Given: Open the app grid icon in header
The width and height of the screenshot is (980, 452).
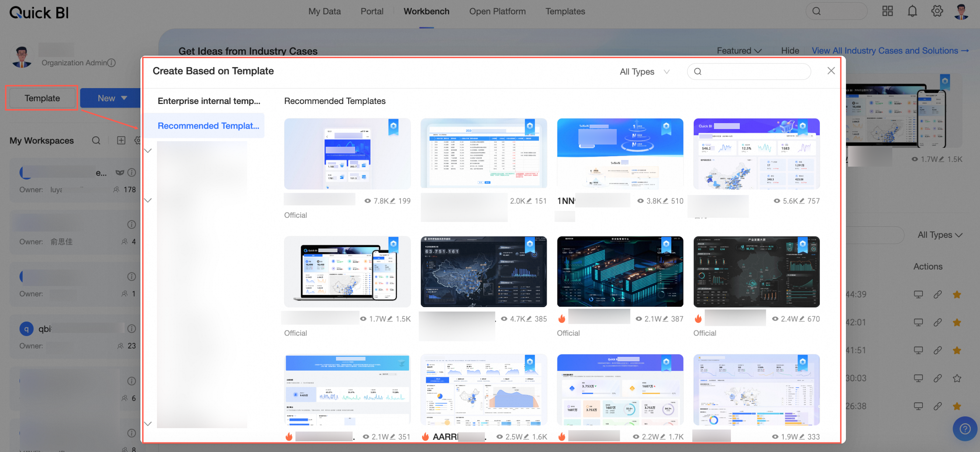Looking at the screenshot, I should tap(887, 11).
